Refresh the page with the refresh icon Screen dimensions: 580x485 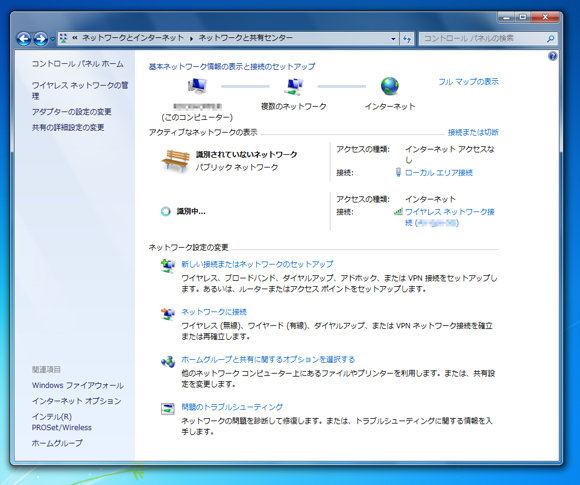point(407,38)
